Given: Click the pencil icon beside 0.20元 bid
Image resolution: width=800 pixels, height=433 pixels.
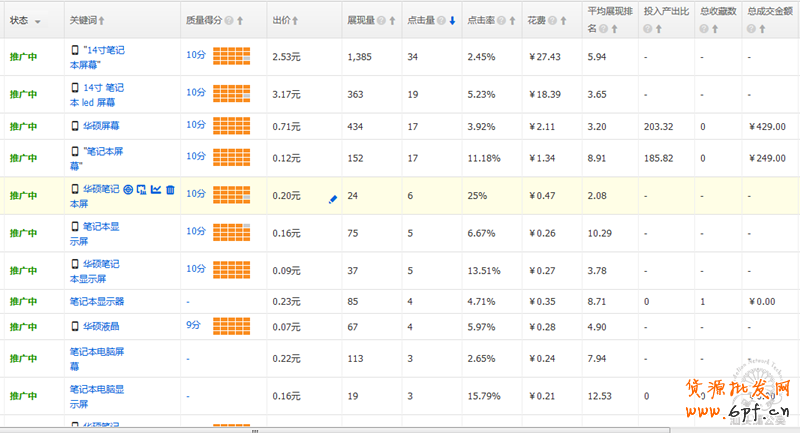Looking at the screenshot, I should (x=333, y=199).
